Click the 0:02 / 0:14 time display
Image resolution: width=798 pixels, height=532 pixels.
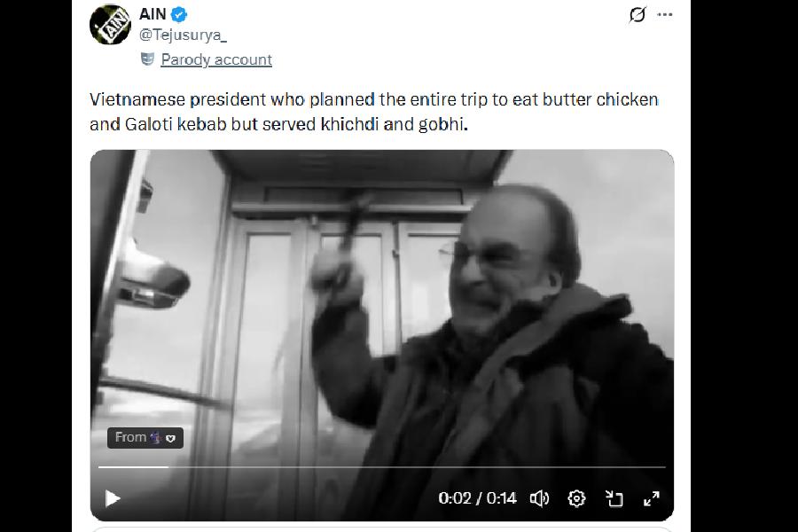coord(477,498)
